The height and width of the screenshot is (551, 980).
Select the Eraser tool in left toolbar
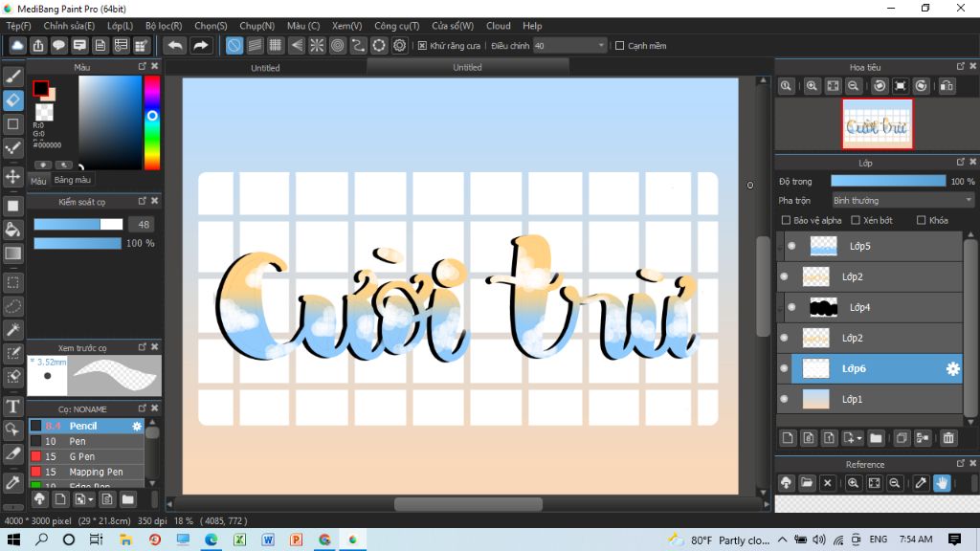coord(13,99)
